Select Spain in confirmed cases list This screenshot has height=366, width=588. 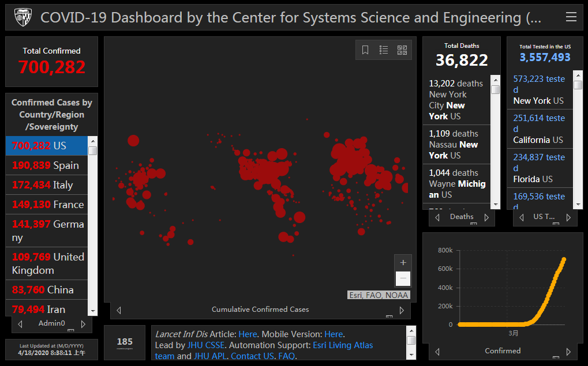pos(46,165)
